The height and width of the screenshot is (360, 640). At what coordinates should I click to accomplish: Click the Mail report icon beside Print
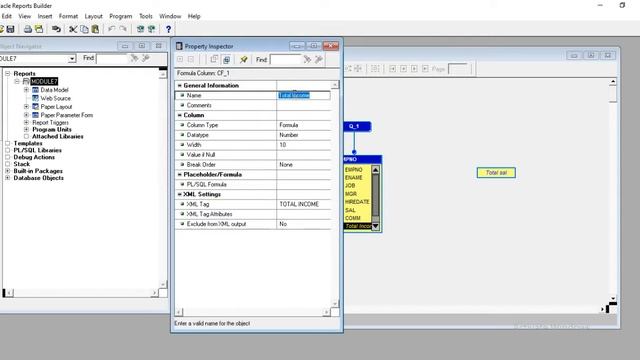(39, 29)
